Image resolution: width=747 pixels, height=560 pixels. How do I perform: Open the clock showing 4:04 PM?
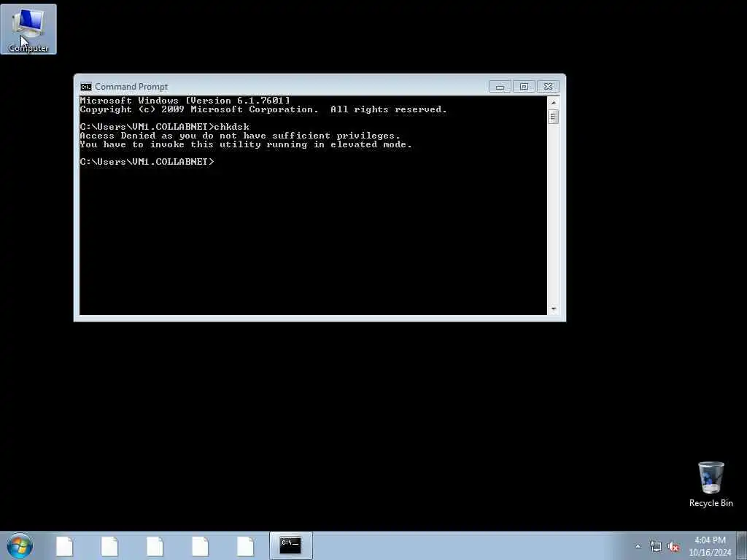pos(710,546)
